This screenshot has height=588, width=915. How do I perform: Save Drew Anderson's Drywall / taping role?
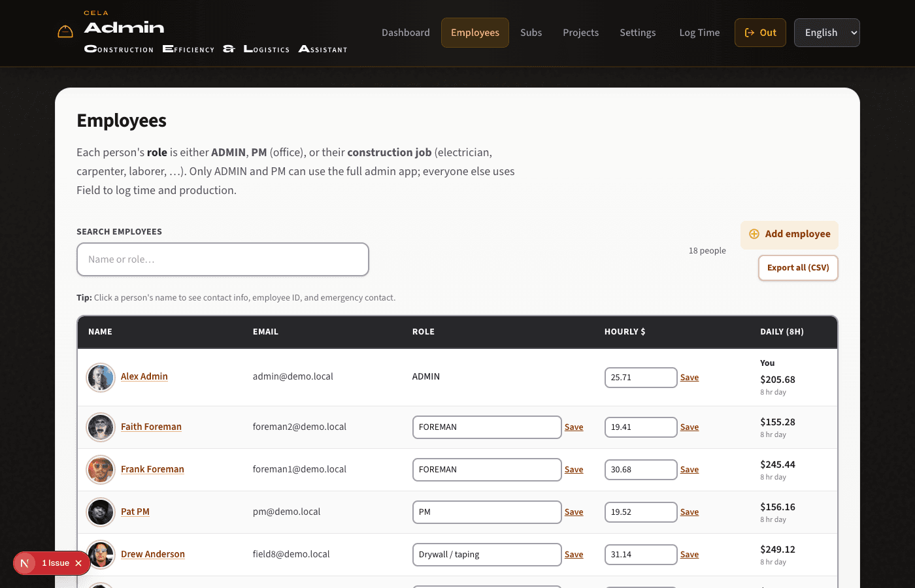(x=574, y=554)
